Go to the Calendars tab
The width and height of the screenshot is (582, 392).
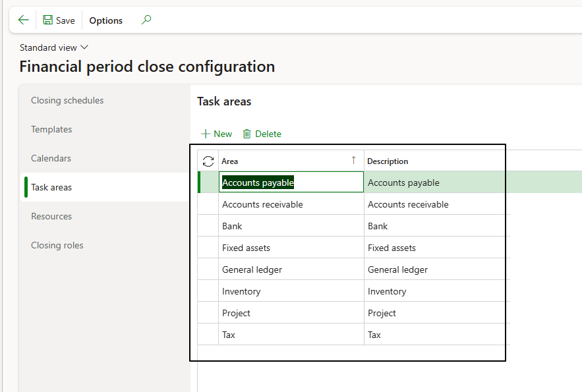point(51,158)
